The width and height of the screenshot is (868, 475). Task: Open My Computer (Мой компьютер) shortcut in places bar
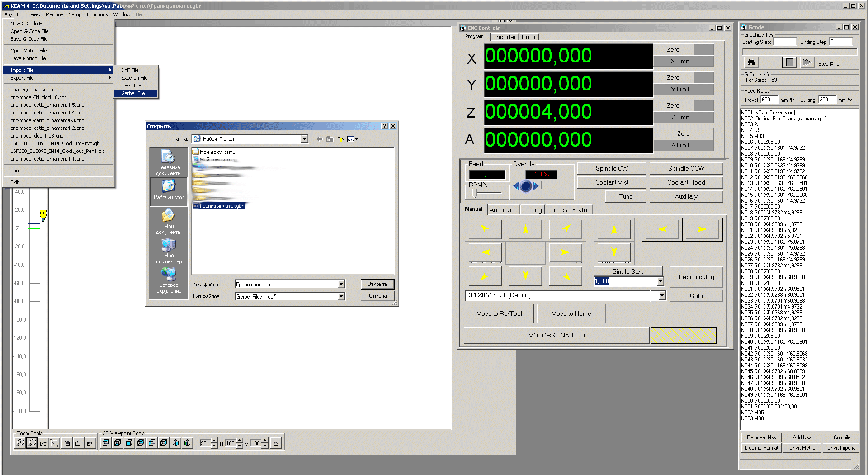click(x=169, y=251)
